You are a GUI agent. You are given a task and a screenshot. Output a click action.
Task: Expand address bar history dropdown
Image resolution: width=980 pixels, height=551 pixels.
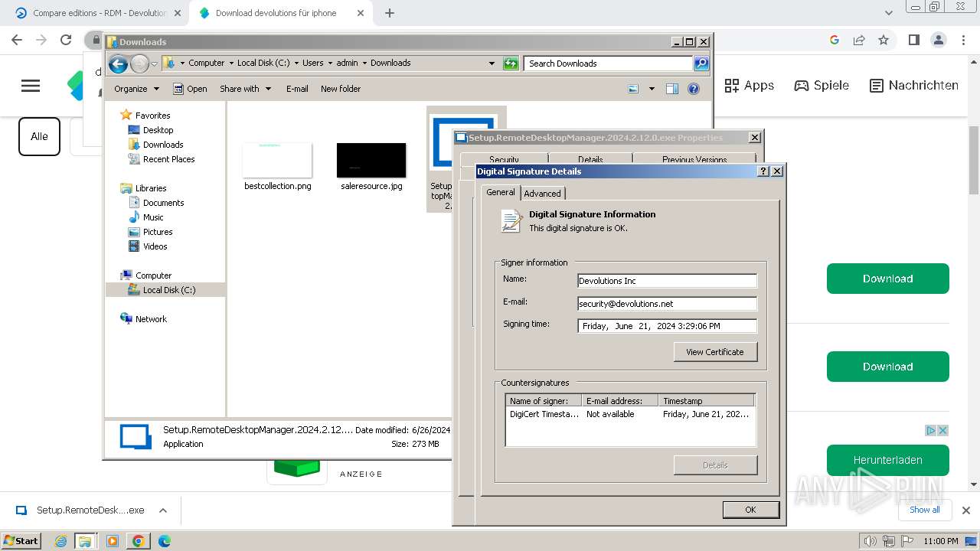492,64
